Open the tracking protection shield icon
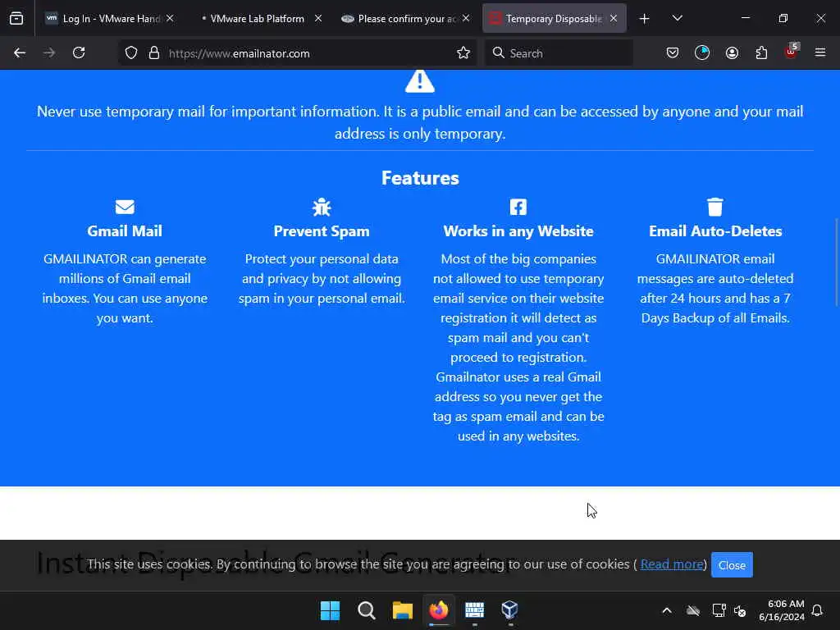 (131, 53)
